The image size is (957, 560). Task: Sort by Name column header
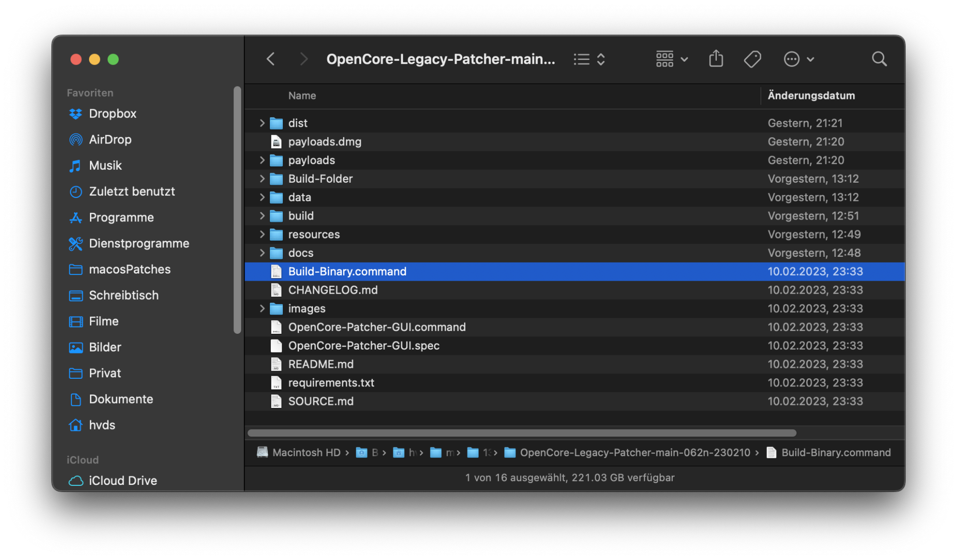pyautogui.click(x=302, y=96)
